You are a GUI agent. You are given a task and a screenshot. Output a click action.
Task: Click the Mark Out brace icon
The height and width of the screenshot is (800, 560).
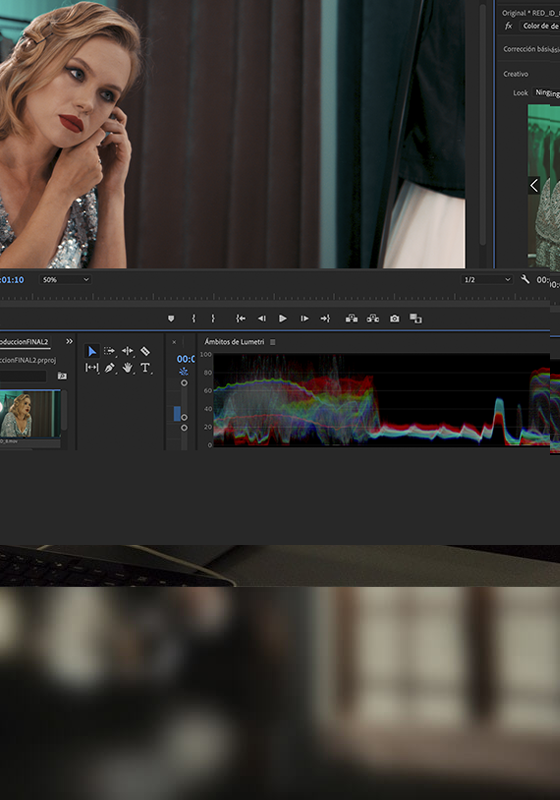(213, 318)
